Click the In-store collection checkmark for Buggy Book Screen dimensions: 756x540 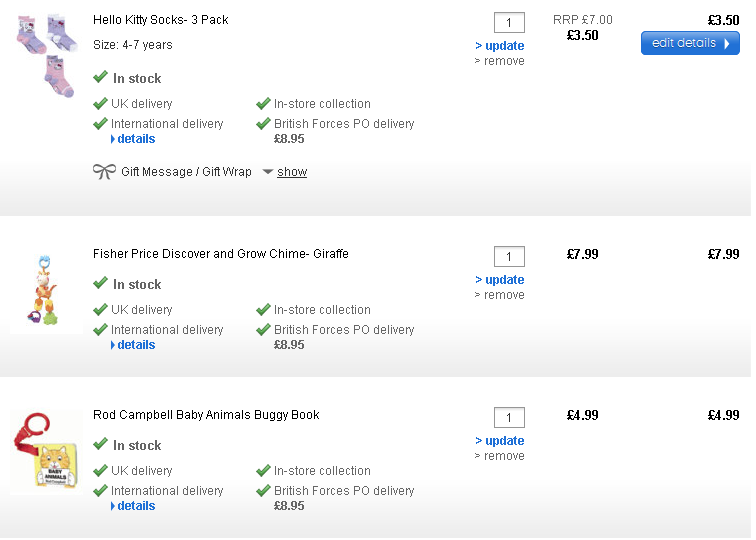[263, 471]
